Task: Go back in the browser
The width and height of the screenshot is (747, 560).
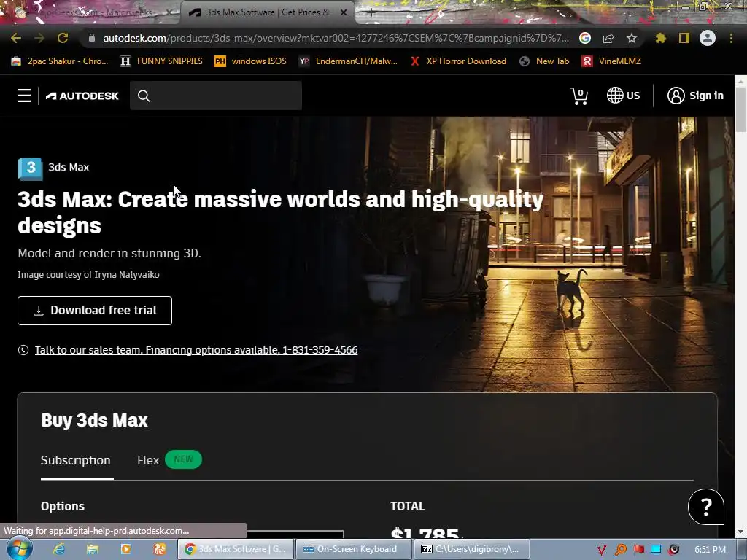Action: point(16,38)
